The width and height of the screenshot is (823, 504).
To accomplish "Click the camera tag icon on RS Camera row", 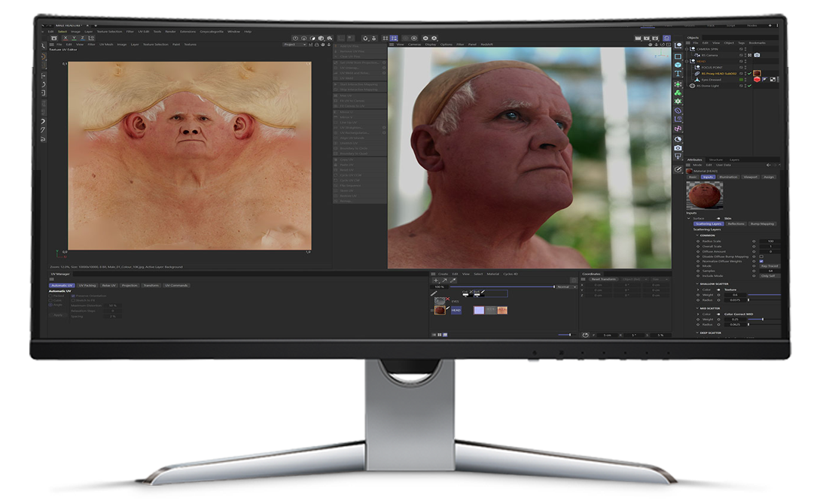I will point(757,55).
